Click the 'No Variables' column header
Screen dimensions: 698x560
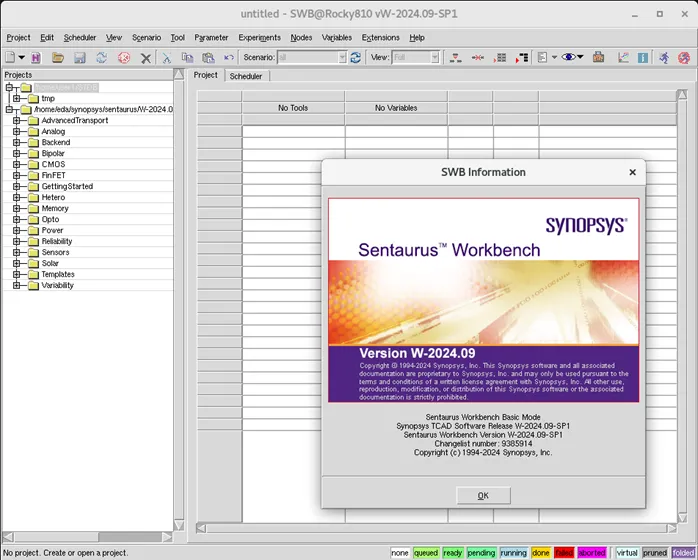pyautogui.click(x=396, y=108)
